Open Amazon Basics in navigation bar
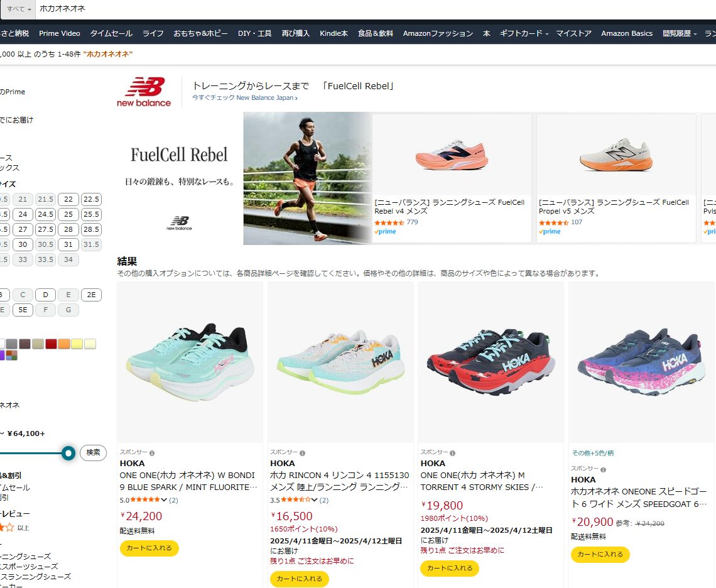Image resolution: width=716 pixels, height=588 pixels. pyautogui.click(x=627, y=33)
